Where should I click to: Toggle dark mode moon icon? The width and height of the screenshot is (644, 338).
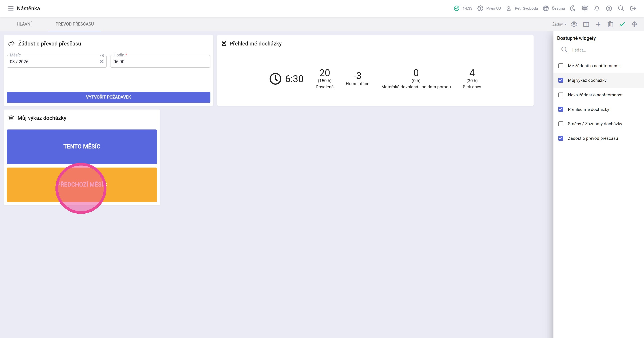(573, 9)
